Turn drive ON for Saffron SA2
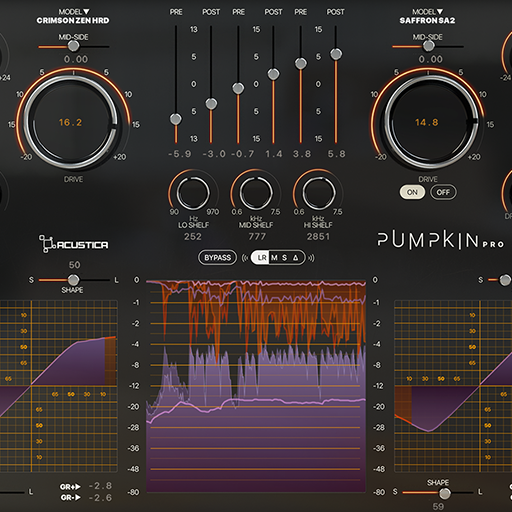 coord(412,192)
